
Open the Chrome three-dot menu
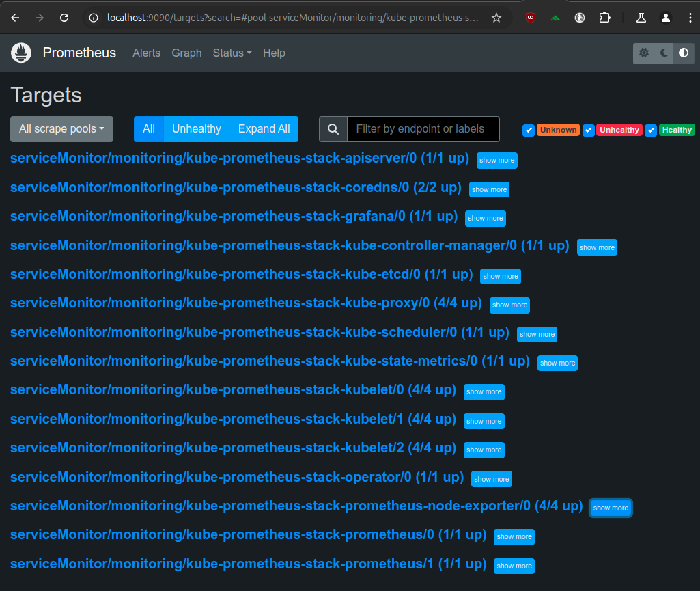coord(690,18)
